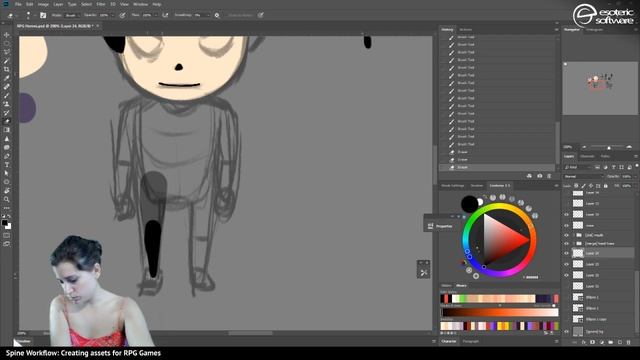Open the Brush Settings tab
Screen dimensions: 640x360
point(453,185)
